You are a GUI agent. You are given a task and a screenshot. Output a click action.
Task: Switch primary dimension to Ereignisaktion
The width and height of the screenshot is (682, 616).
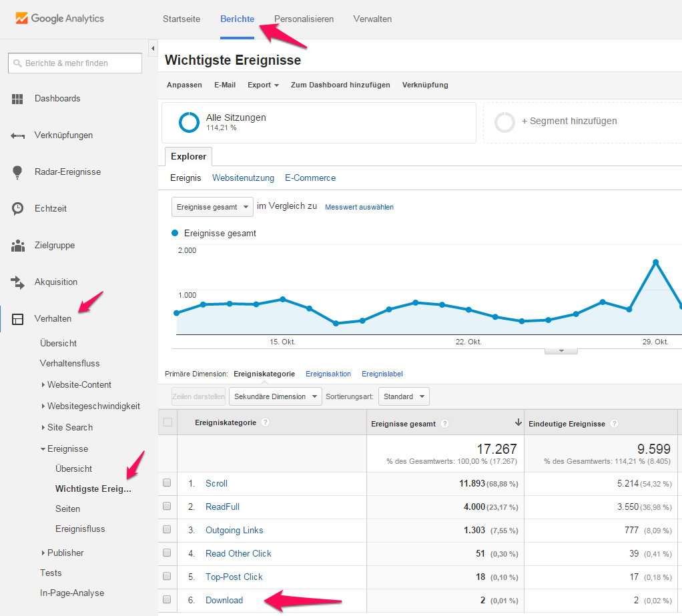(328, 374)
